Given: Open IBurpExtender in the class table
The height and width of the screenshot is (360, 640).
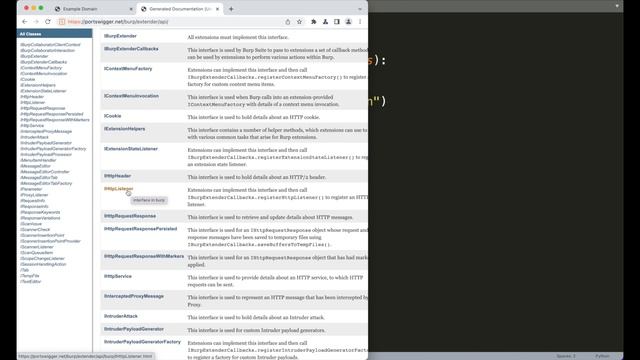Looking at the screenshot, I should coord(120,36).
